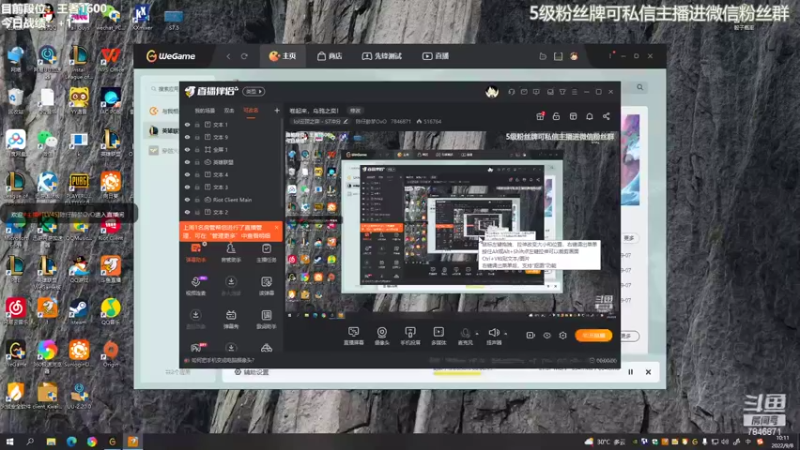This screenshot has height=450, width=800.
Task: Lock the Riot Client Main layer
Action: pos(197,199)
